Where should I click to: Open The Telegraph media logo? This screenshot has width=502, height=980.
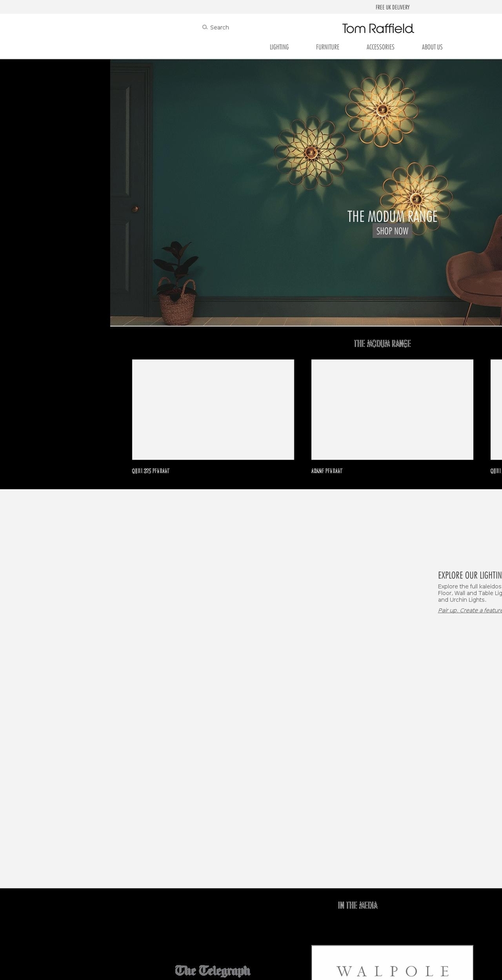coord(213,971)
